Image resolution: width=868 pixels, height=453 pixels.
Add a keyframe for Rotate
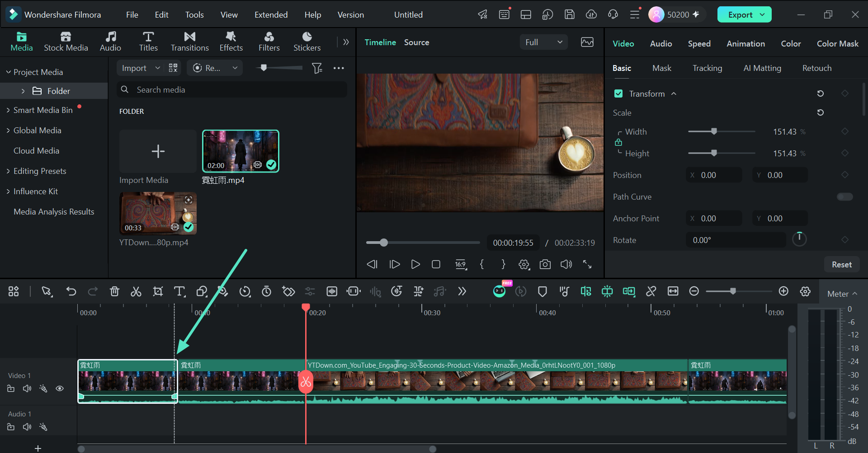(x=844, y=240)
